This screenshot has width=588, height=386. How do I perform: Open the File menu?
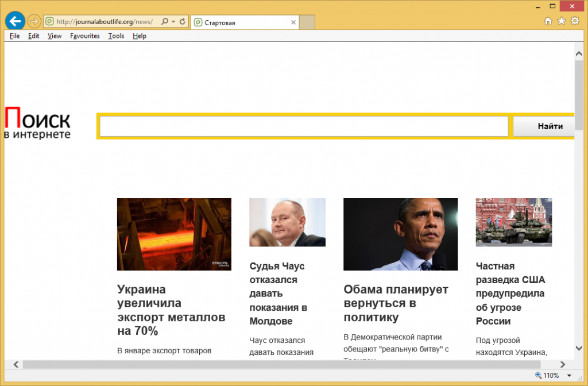click(x=14, y=36)
